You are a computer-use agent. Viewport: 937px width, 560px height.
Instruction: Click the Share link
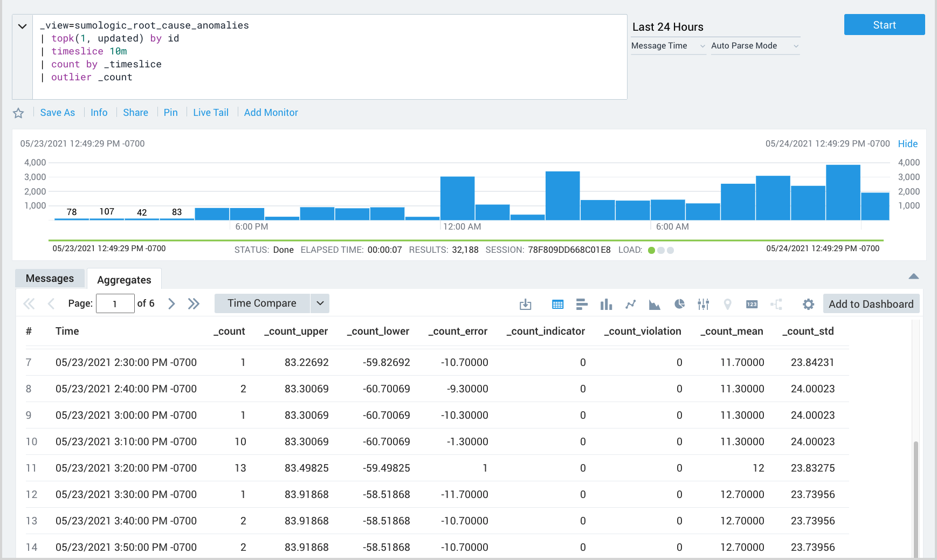tap(135, 113)
